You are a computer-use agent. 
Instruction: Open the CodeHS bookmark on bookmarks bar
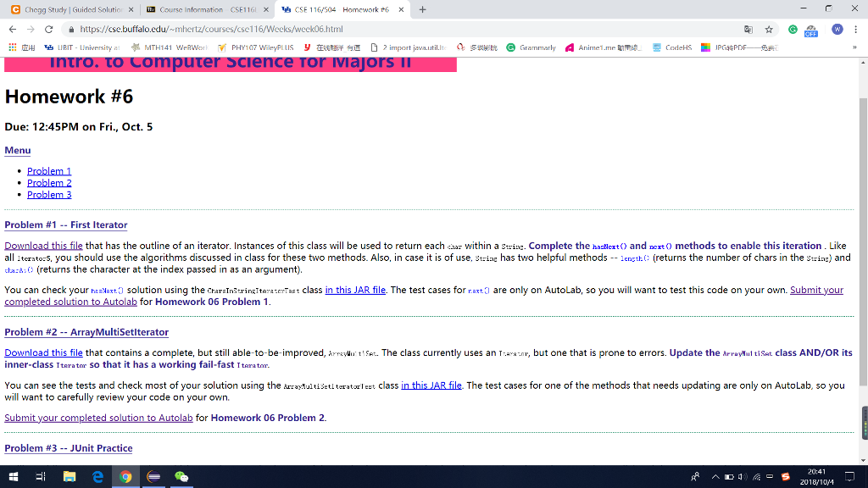pos(678,47)
